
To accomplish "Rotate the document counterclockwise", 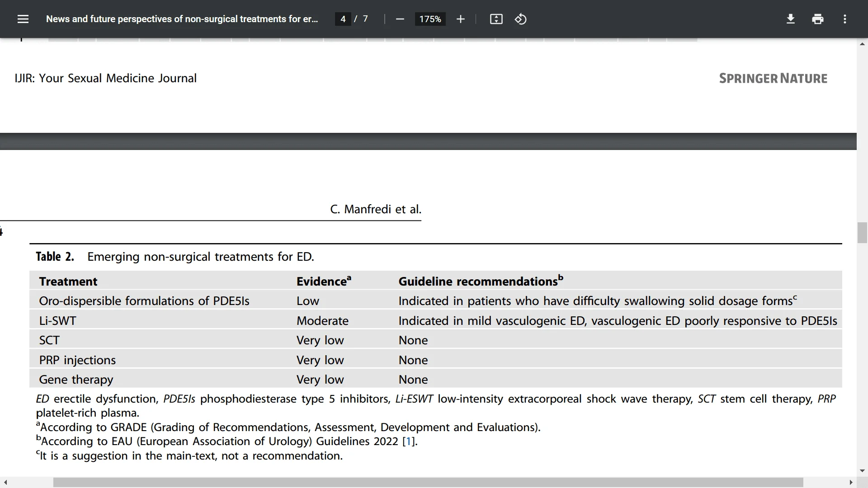I will [520, 19].
